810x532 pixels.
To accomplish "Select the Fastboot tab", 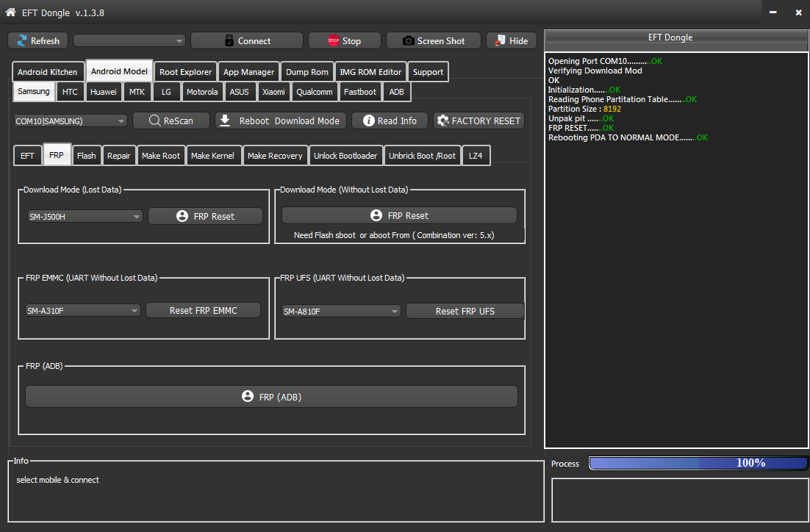I will pyautogui.click(x=360, y=91).
